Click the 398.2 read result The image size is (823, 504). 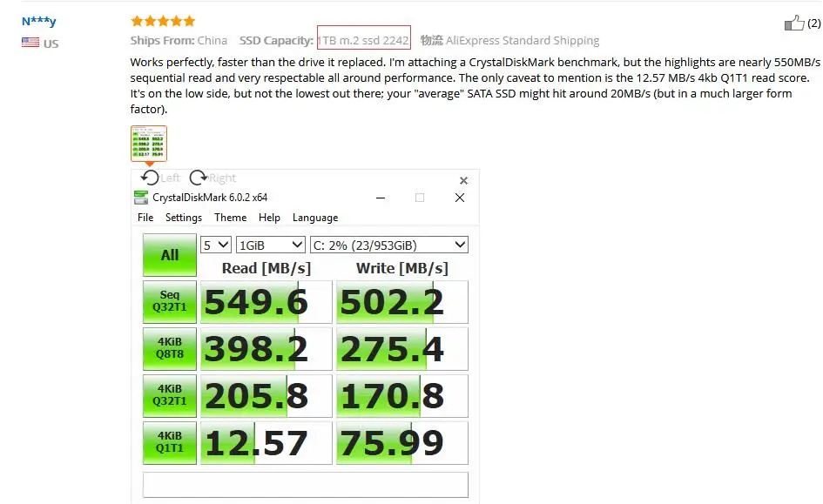(x=266, y=349)
